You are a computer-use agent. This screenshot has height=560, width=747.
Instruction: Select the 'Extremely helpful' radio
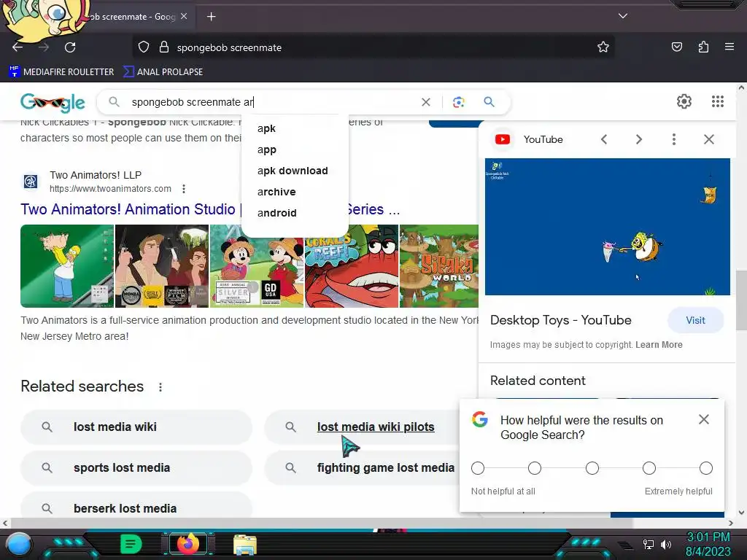click(x=706, y=468)
